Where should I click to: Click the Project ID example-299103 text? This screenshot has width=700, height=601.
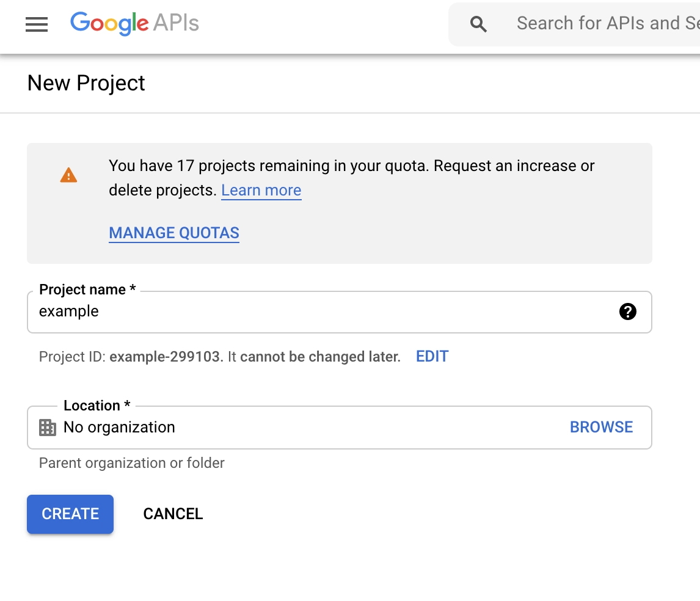[165, 357]
